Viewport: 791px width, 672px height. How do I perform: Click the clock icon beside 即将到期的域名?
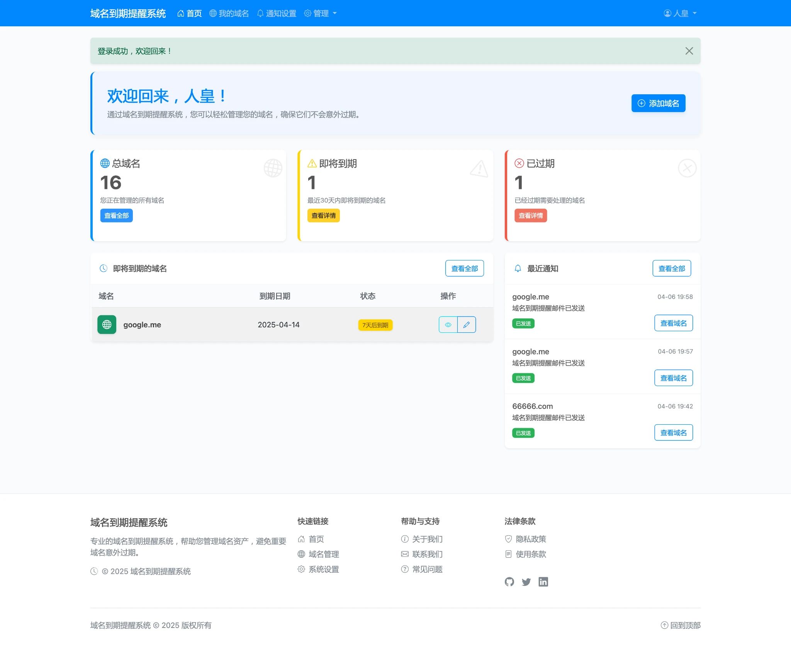coord(104,268)
